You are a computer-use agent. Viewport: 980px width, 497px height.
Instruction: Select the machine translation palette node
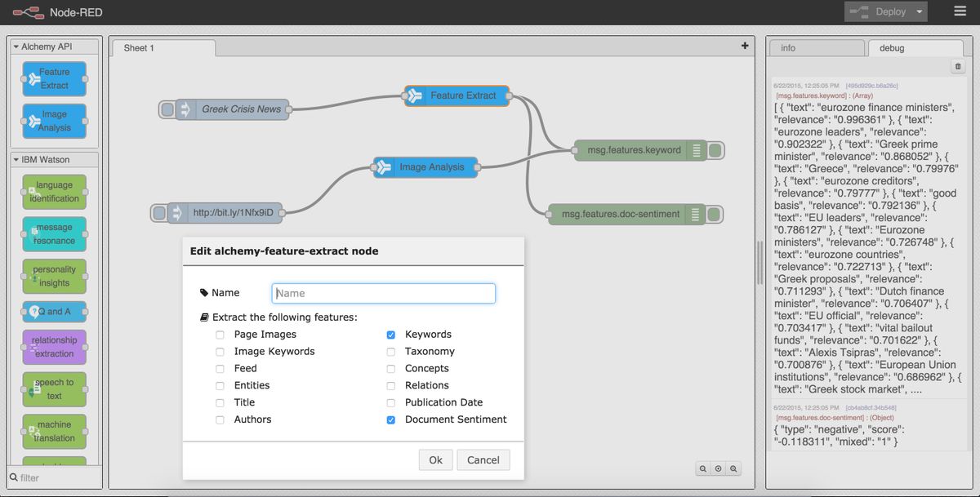(x=54, y=432)
